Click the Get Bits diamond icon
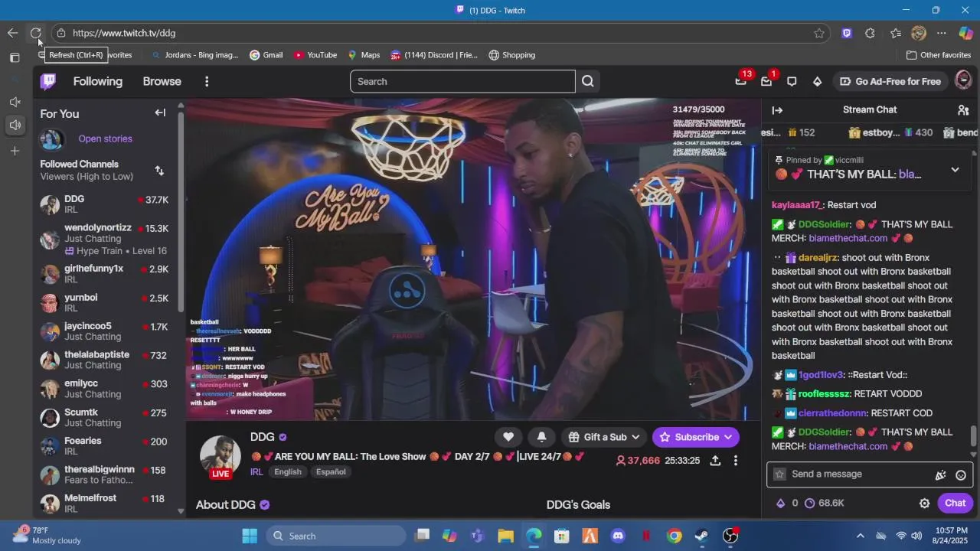 (x=817, y=81)
